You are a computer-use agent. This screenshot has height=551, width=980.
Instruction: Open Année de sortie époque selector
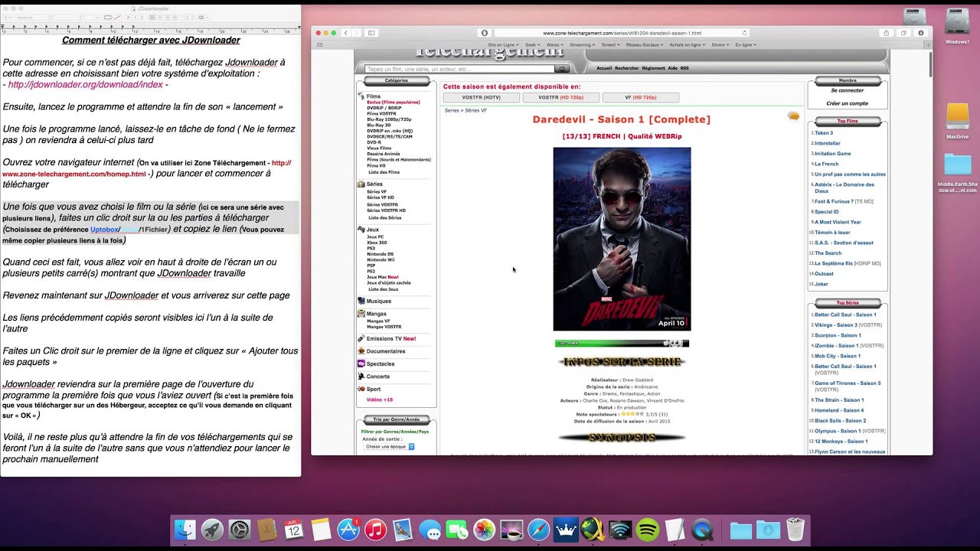coord(390,446)
